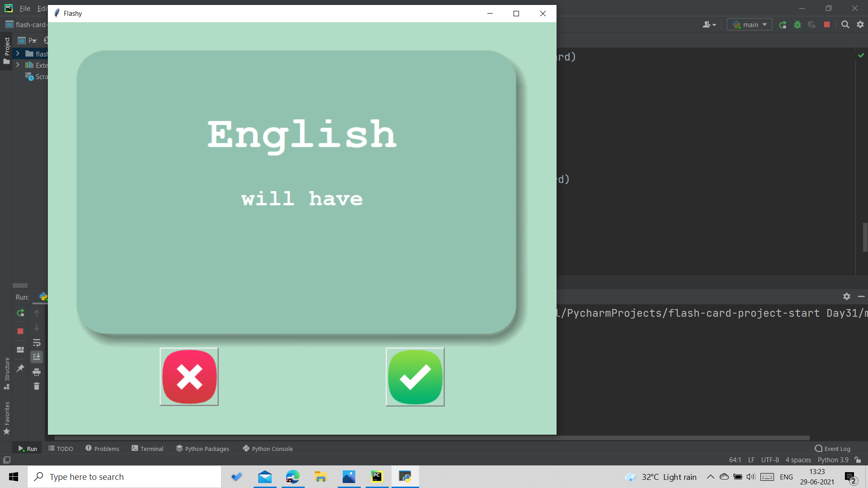Open the Event Log in the status bar
Viewport: 868px width, 488px height.
tap(833, 448)
